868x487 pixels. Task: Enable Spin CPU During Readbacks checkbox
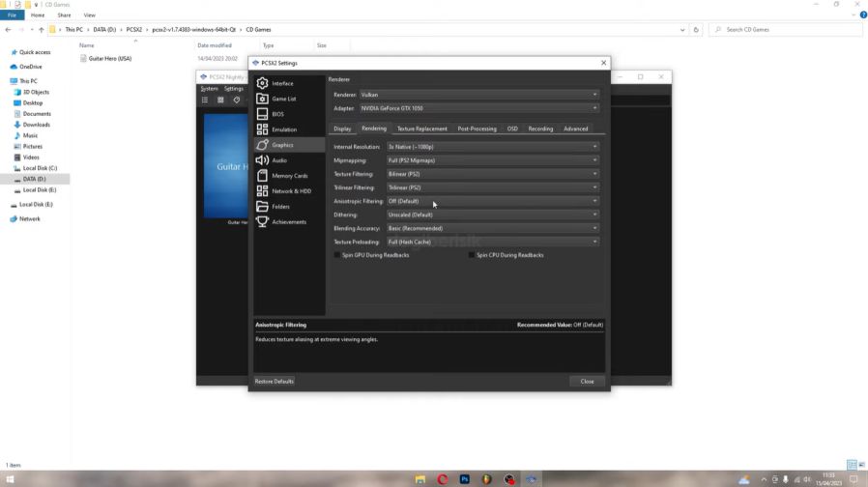pos(472,255)
